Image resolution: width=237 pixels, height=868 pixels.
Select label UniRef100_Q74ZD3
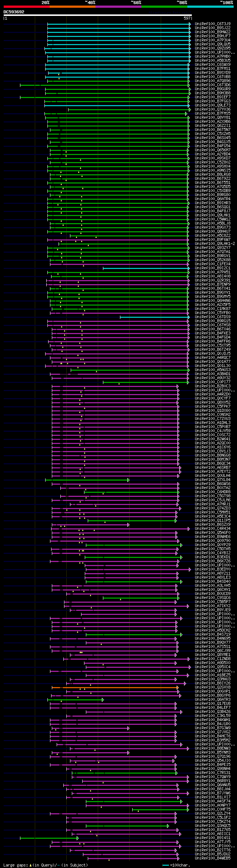213,508
